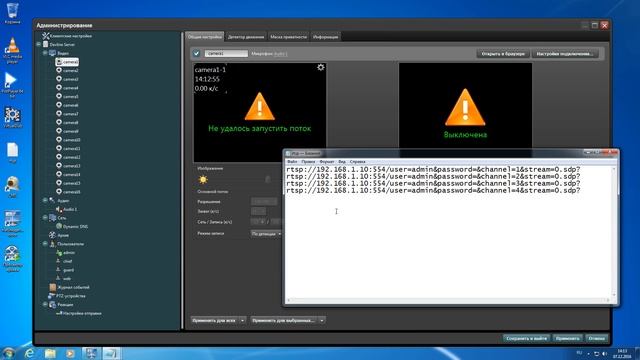
Task: Collapse the Сеть group
Action: (x=45, y=218)
